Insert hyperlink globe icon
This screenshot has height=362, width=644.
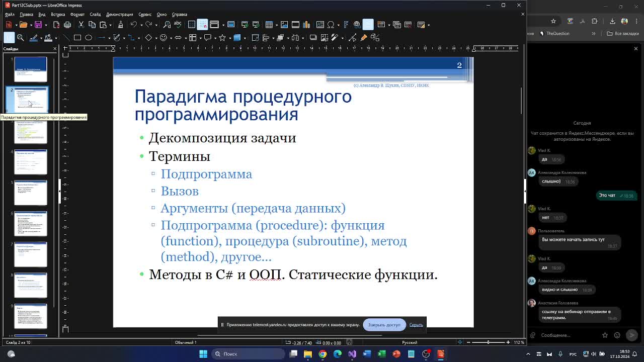click(x=357, y=25)
